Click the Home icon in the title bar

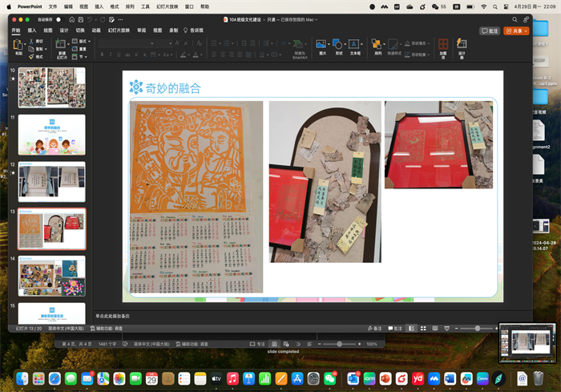[71, 20]
